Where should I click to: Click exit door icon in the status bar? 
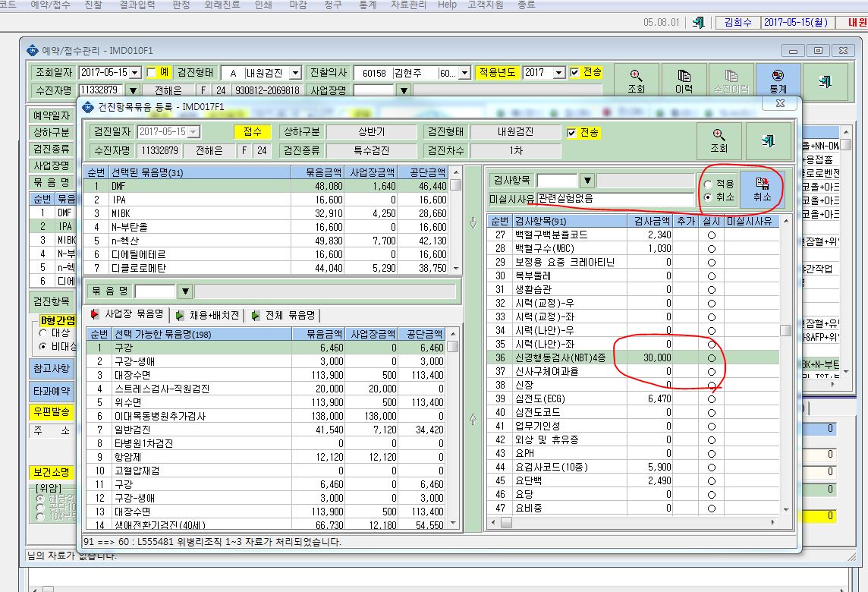(699, 23)
